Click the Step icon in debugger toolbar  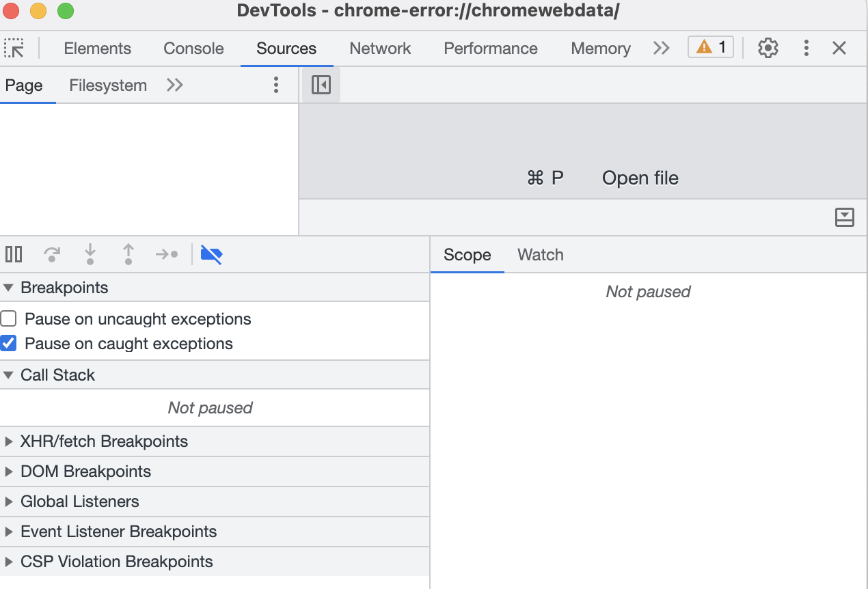166,254
